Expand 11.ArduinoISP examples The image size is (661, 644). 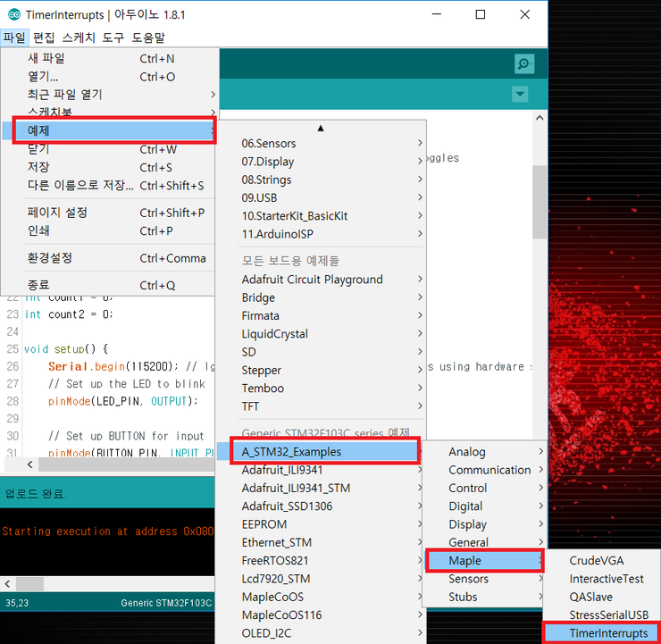[x=321, y=234]
